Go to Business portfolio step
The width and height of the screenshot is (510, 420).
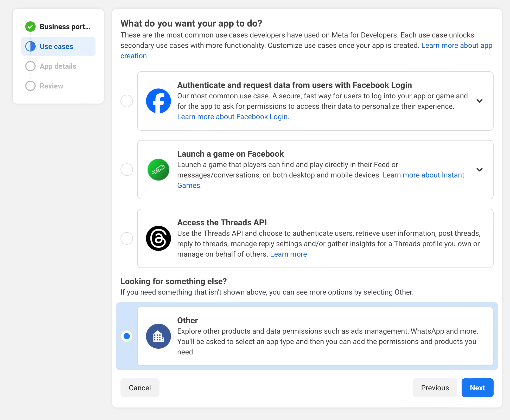(x=65, y=27)
